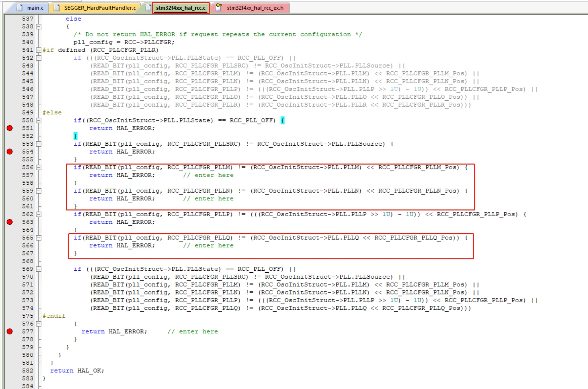Click the '#endif' directive on line 575
Screen dimensions: 588x389
(54, 316)
